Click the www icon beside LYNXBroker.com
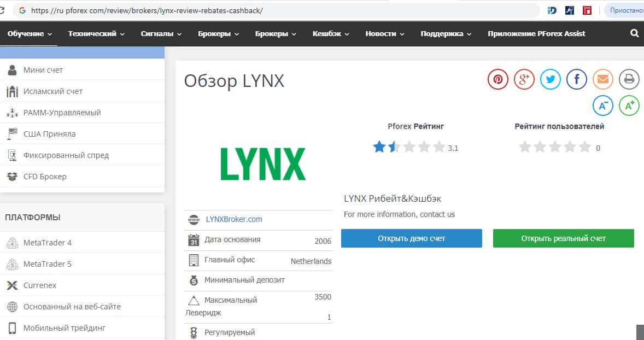 pos(194,220)
